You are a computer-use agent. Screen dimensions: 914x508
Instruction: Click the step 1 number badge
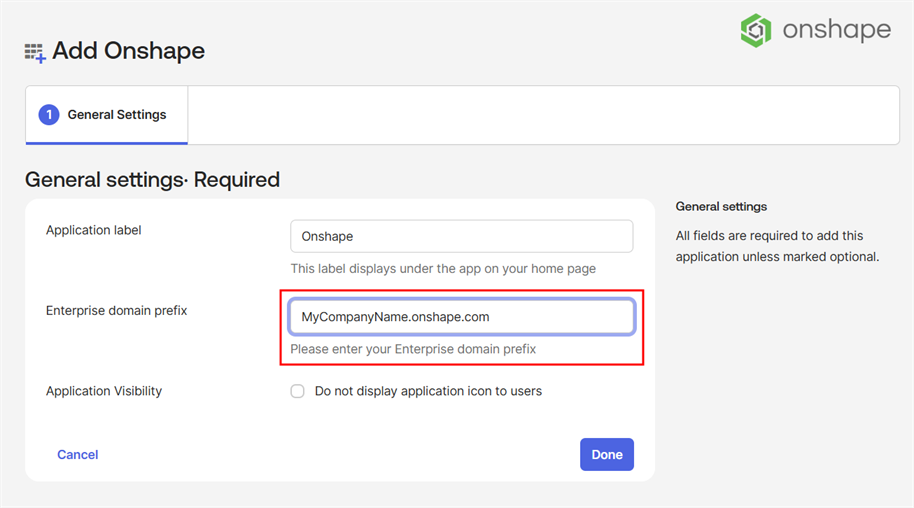(49, 115)
